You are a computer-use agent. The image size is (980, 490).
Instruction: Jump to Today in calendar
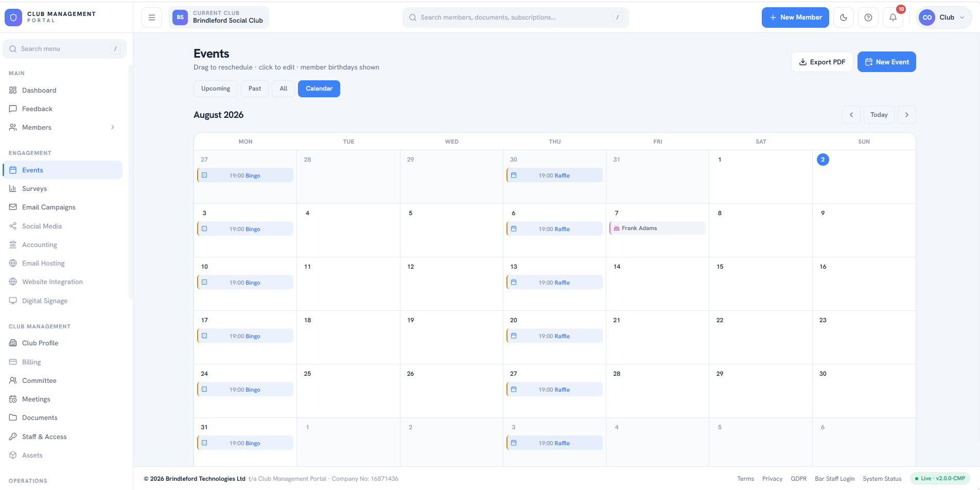(x=879, y=115)
